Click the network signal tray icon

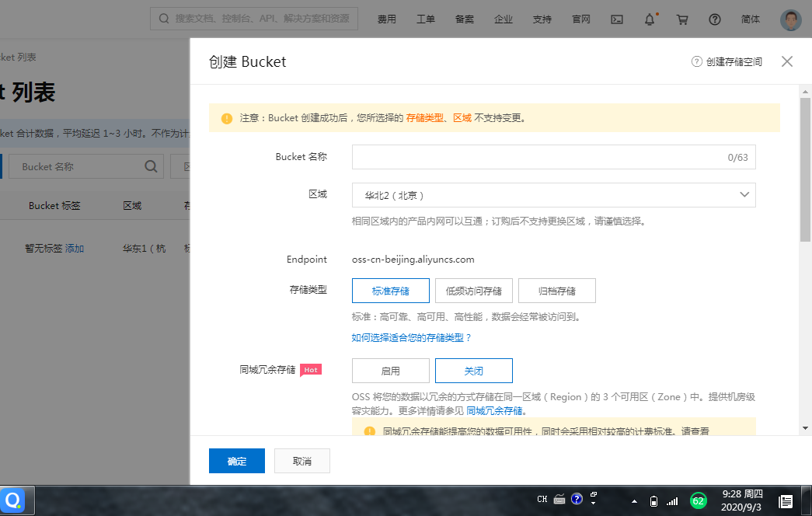672,501
